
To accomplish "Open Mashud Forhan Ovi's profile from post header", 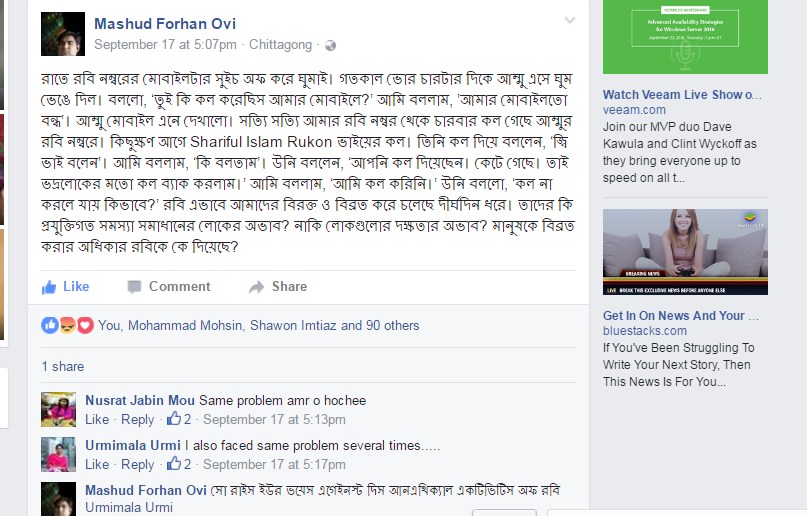I will coord(165,24).
